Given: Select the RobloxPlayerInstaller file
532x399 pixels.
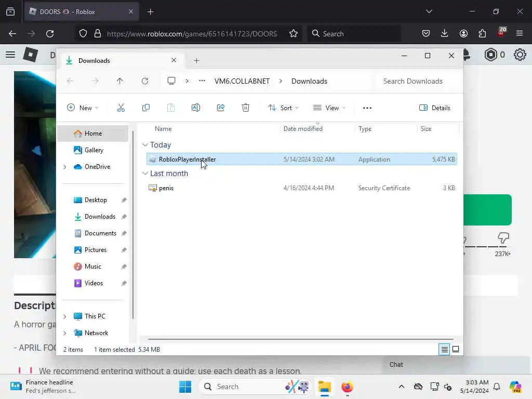Looking at the screenshot, I should (302, 159).
